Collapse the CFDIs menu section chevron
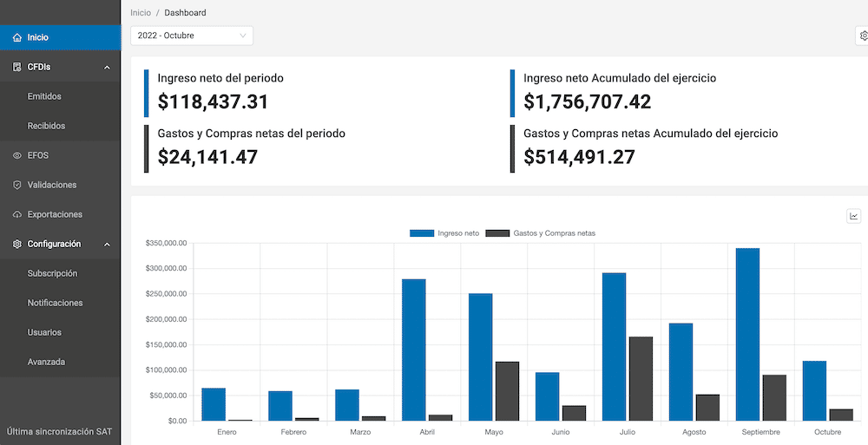 (x=107, y=68)
